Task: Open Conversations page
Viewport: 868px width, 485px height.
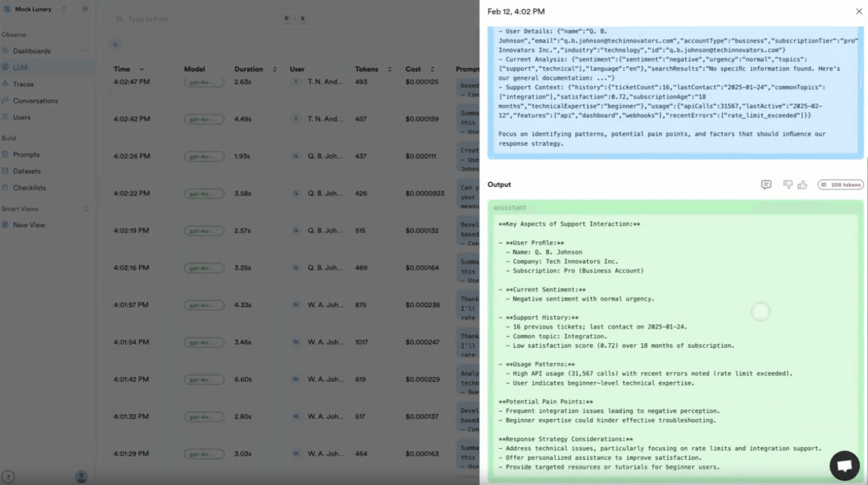Action: tap(35, 101)
